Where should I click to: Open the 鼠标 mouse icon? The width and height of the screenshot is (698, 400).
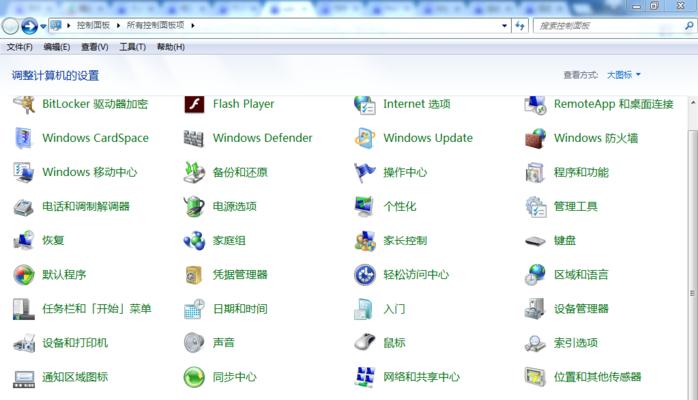coord(365,343)
